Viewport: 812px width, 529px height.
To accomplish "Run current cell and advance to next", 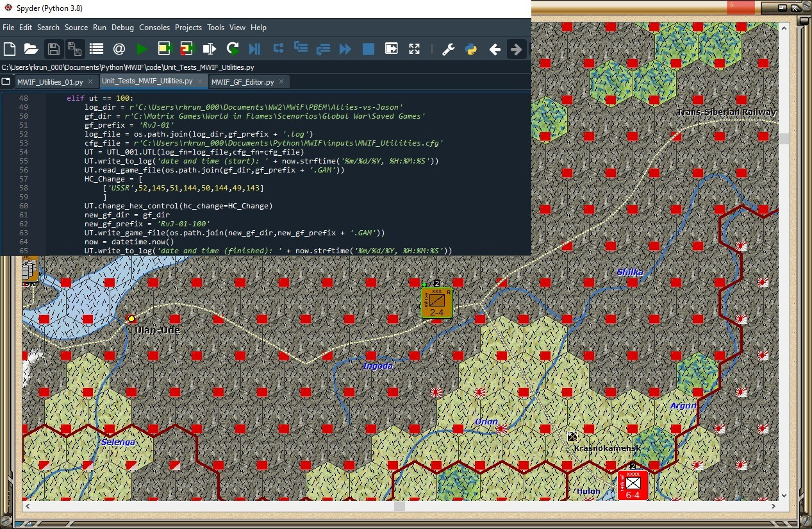I will (x=187, y=49).
